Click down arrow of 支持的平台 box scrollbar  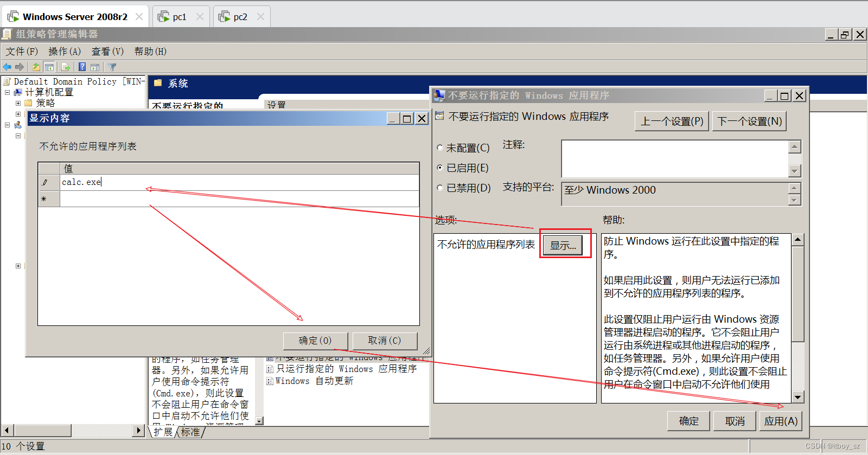(795, 200)
